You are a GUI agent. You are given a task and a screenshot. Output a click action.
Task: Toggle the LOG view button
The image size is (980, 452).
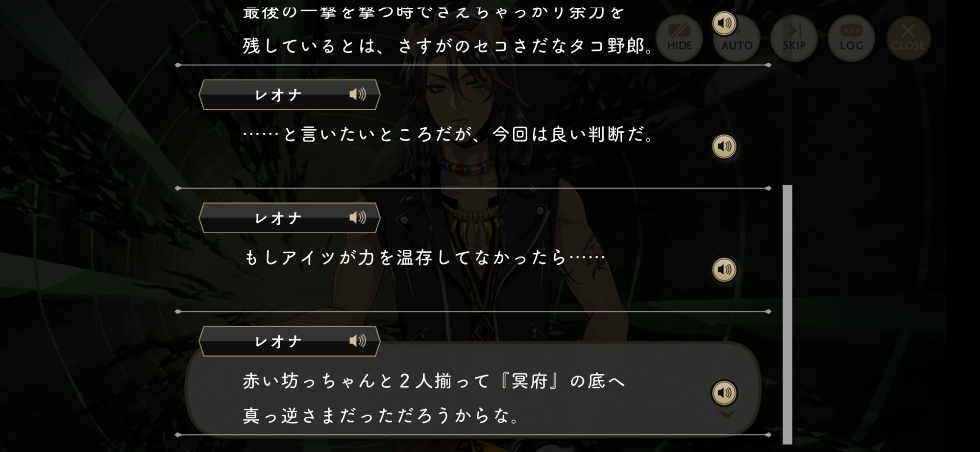pyautogui.click(x=851, y=38)
